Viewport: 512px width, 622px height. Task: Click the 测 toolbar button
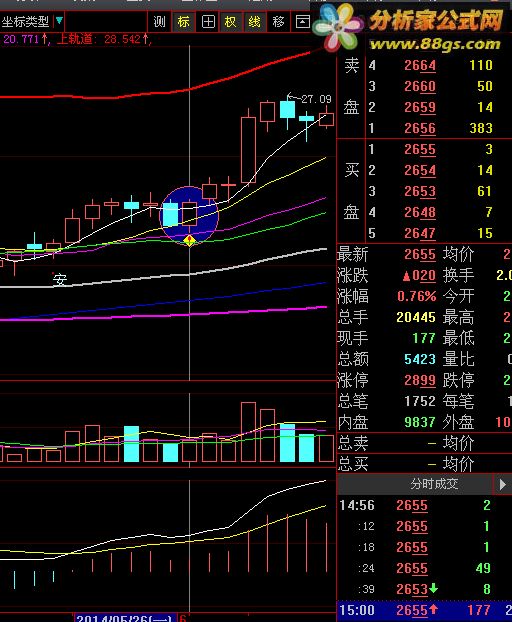[159, 21]
